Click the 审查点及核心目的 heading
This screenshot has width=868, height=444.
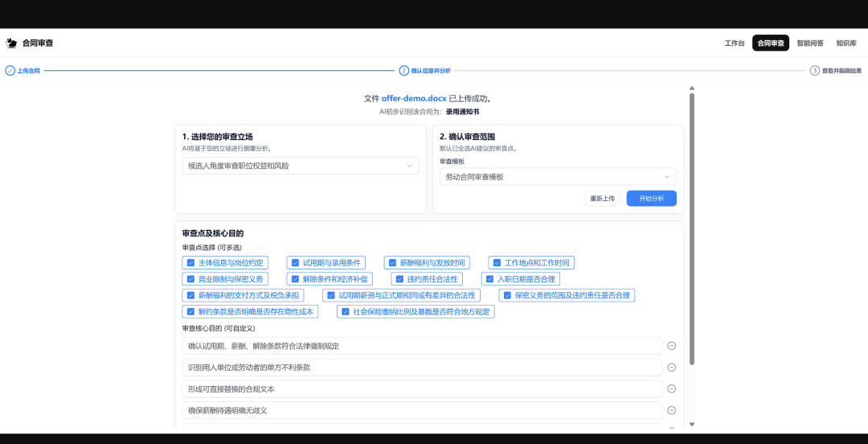point(213,233)
